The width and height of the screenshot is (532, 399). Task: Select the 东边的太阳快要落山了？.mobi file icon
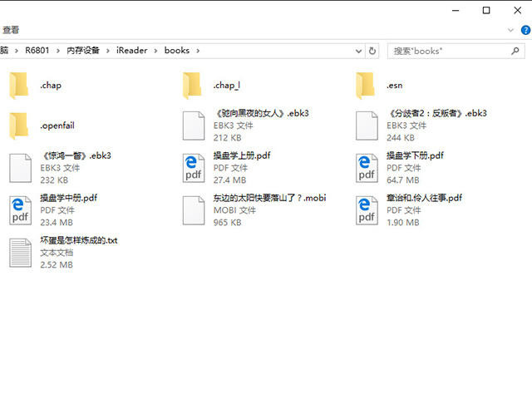click(194, 210)
